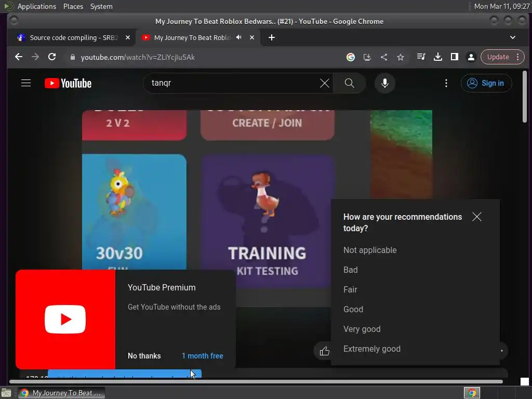Dismiss the recommendations survey popup
This screenshot has width=532, height=399.
pos(477,217)
